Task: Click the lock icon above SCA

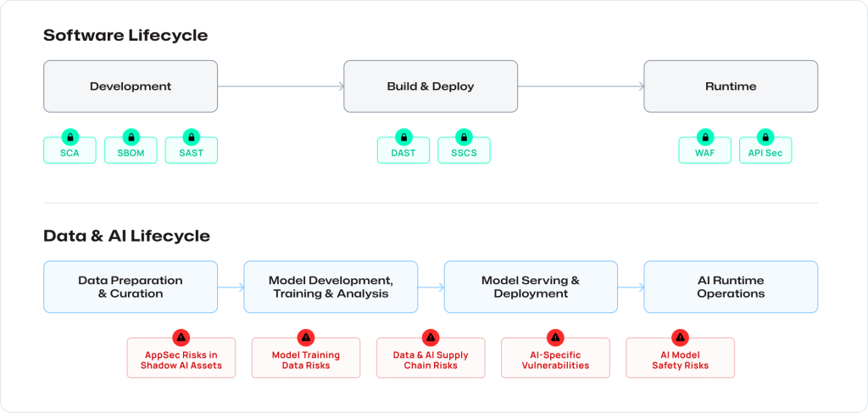Action: click(70, 137)
